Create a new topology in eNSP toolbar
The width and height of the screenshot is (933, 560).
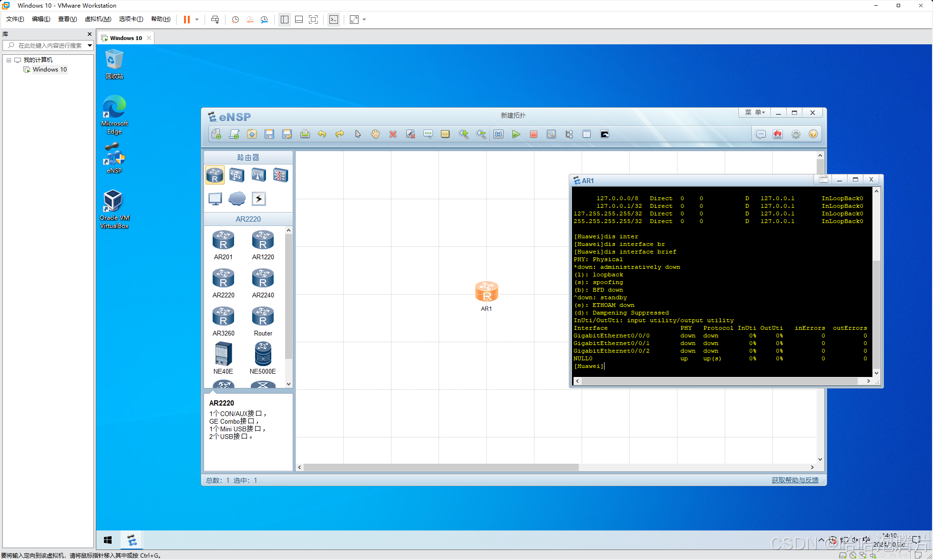(216, 134)
